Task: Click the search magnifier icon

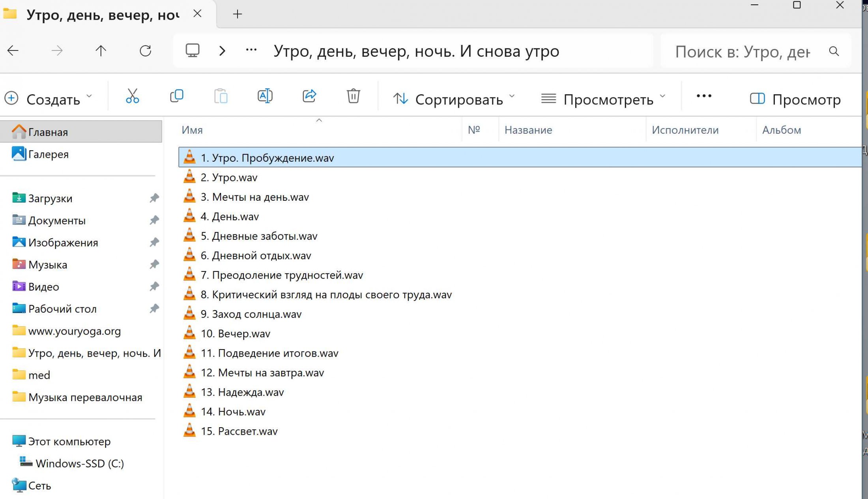Action: tap(834, 51)
